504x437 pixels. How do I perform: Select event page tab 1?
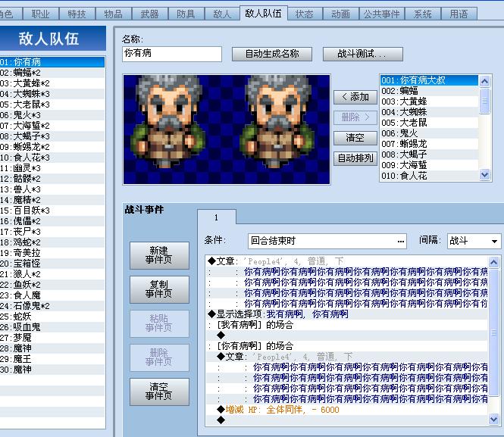(216, 217)
